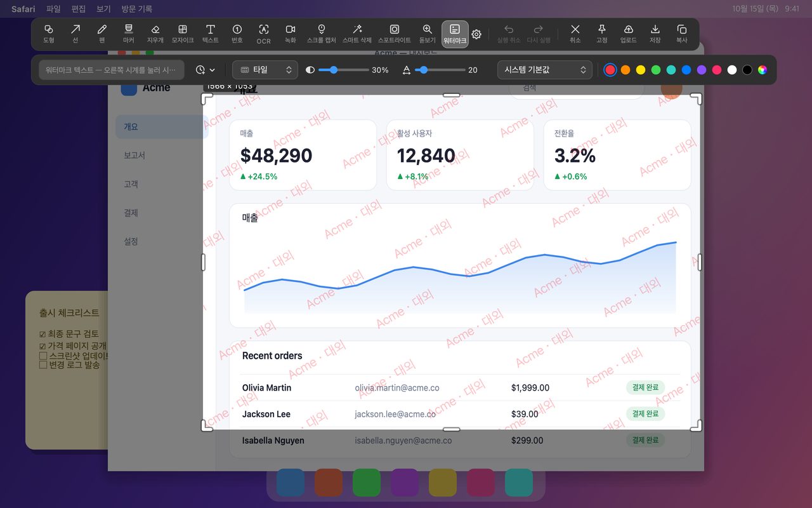Select the 스마트 삭제 tool
The height and width of the screenshot is (508, 812).
(x=357, y=34)
